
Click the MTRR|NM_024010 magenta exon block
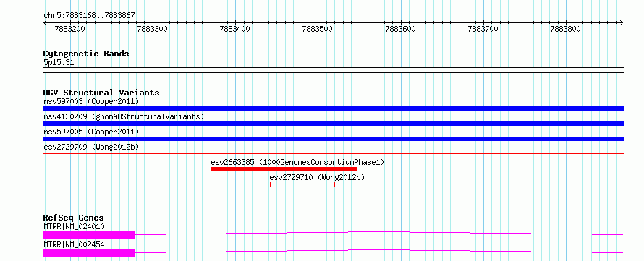click(89, 235)
